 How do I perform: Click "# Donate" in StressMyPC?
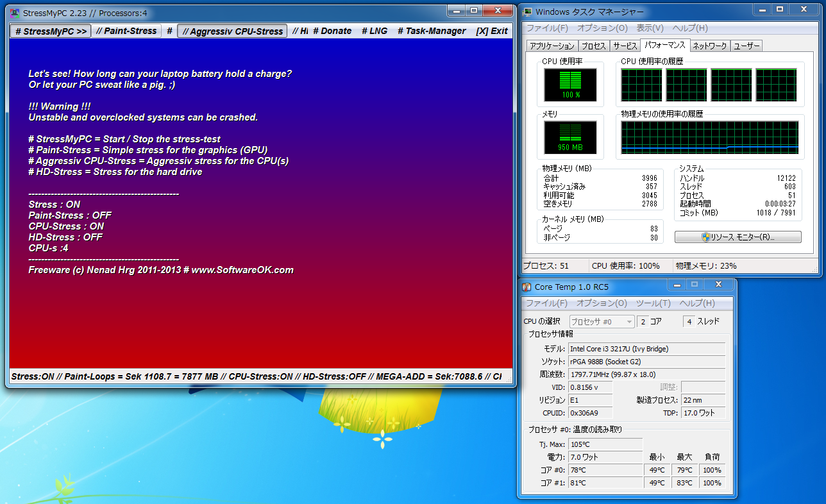[332, 31]
